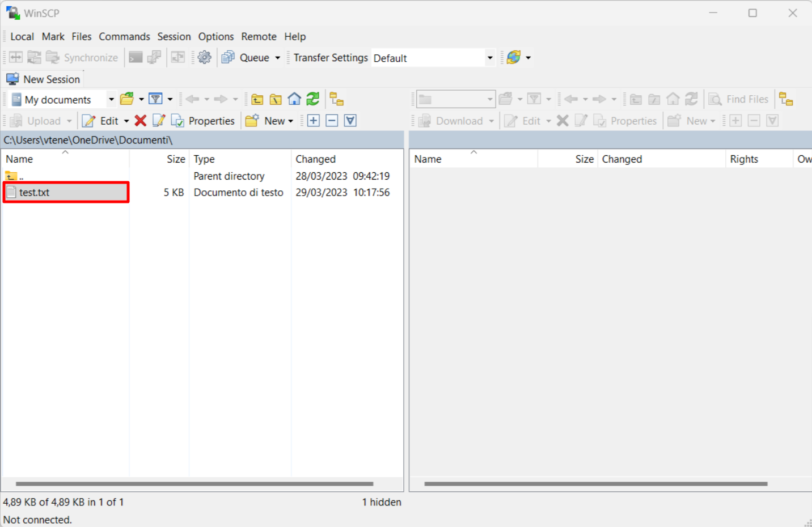
Task: Select the test.txt file
Action: (x=66, y=193)
